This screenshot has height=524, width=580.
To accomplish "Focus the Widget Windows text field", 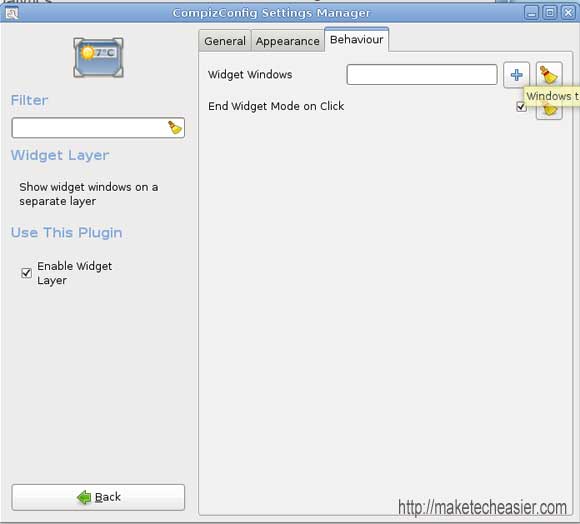I will click(422, 74).
